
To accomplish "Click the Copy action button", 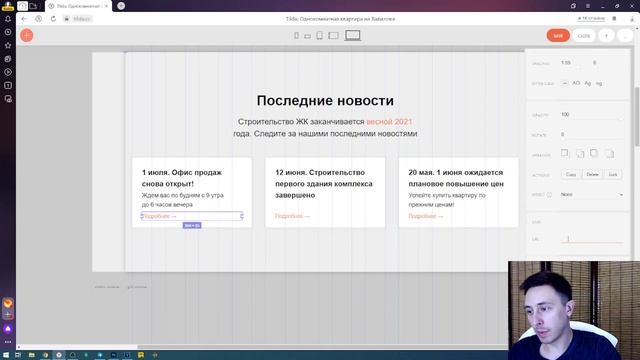I will [x=571, y=175].
